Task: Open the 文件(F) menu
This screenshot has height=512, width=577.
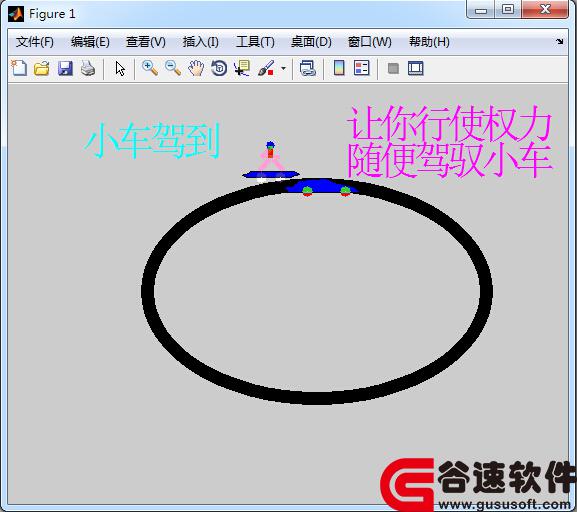Action: click(x=35, y=42)
